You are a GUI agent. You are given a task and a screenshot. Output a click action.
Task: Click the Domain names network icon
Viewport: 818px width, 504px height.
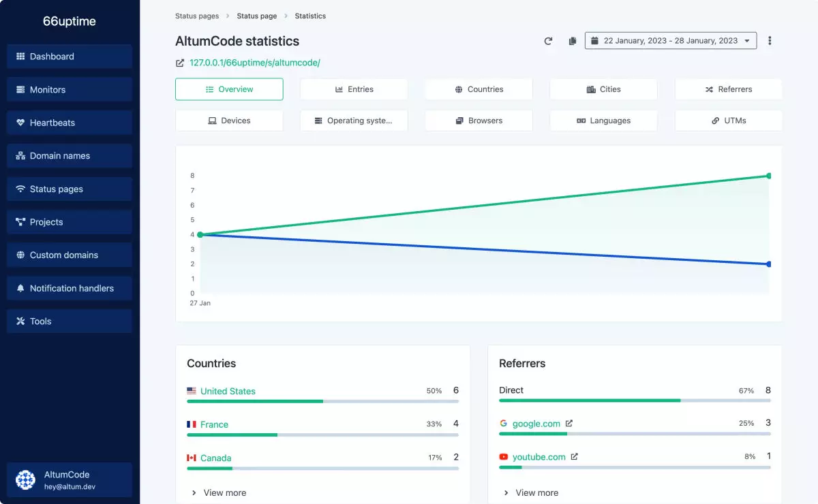20,156
